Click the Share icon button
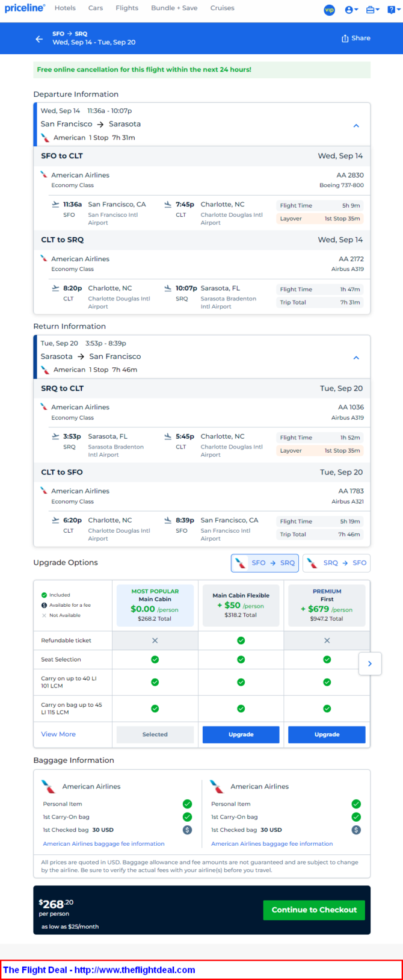This screenshot has height=980, width=403. (356, 38)
